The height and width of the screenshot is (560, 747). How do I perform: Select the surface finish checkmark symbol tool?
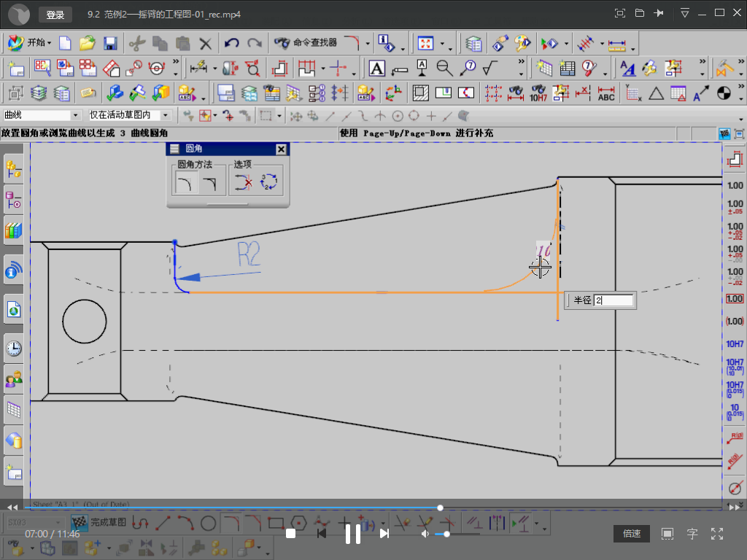click(491, 69)
